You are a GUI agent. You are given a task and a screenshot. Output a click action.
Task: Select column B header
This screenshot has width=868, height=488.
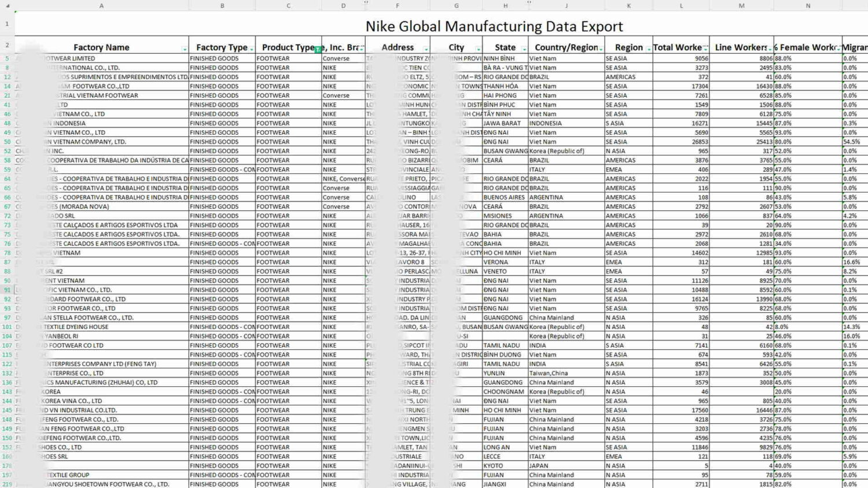pyautogui.click(x=222, y=6)
